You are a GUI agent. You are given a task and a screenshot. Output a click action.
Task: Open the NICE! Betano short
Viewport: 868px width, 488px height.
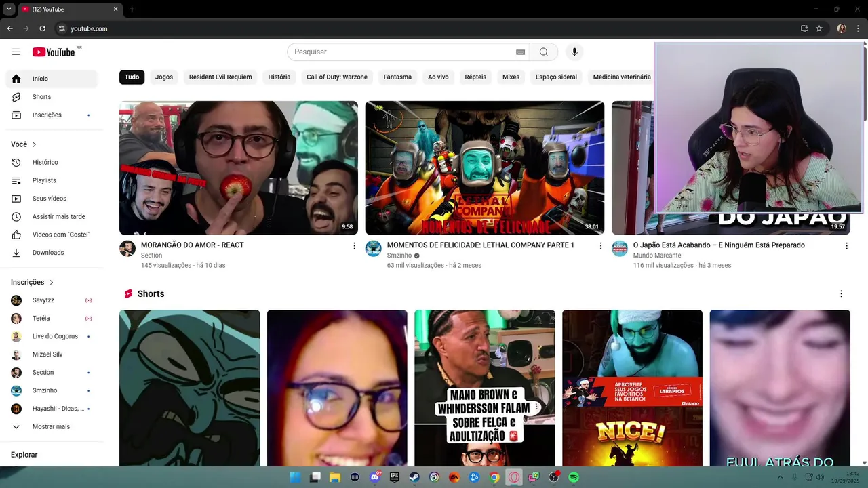(x=632, y=388)
